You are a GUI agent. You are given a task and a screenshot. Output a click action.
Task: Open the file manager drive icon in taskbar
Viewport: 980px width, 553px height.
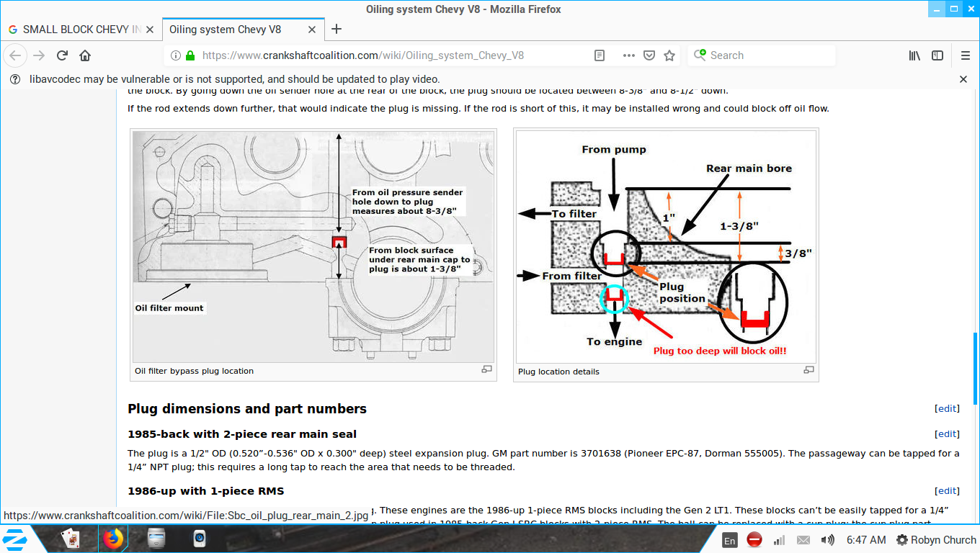[x=156, y=539]
